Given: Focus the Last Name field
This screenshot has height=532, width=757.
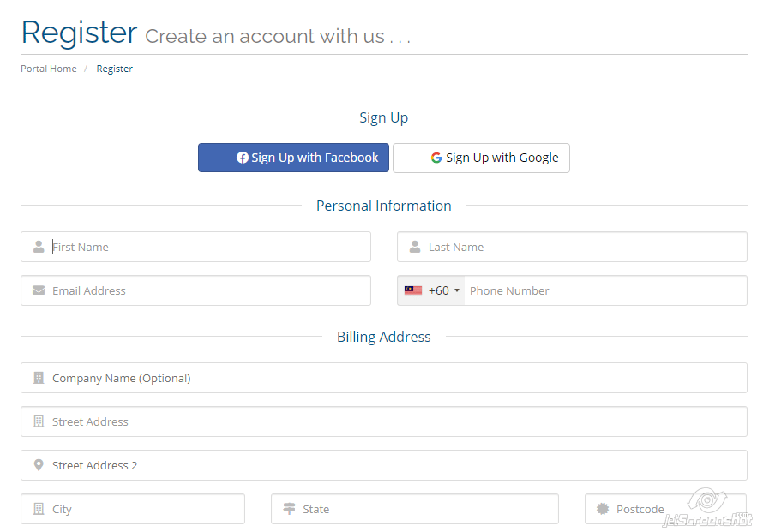Looking at the screenshot, I should pos(572,247).
